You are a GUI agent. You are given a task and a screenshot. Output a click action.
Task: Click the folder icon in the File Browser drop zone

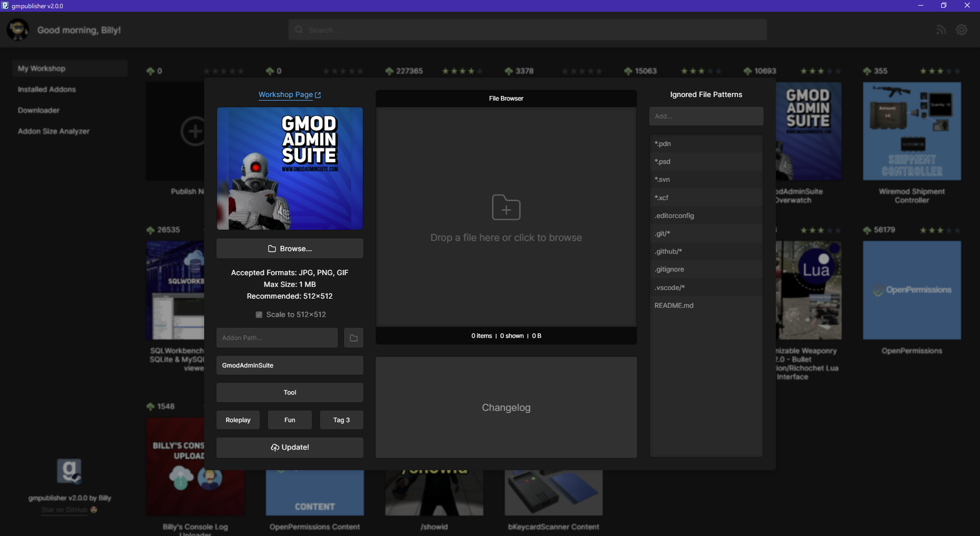(x=506, y=208)
